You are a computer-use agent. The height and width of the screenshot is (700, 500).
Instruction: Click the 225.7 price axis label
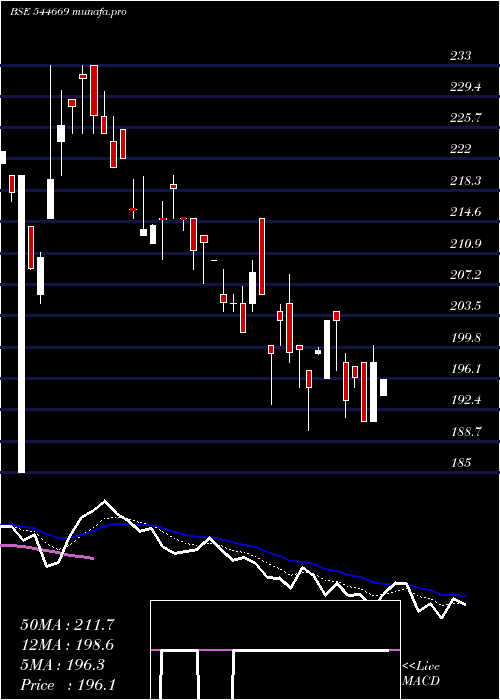(466, 118)
